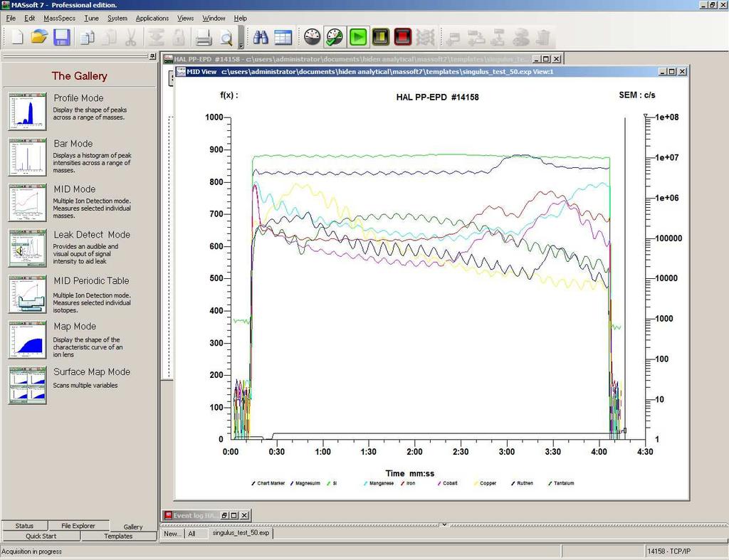Image resolution: width=729 pixels, height=560 pixels.
Task: Switch to the Quick Start tab
Action: (41, 536)
